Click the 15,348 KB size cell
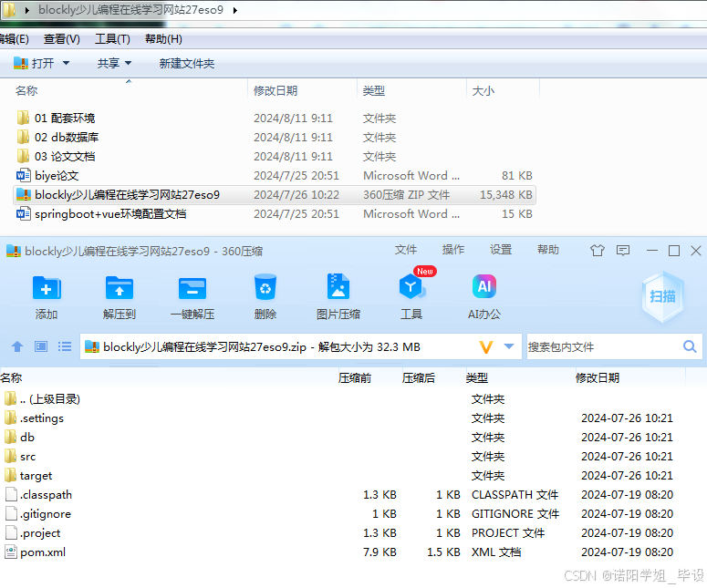Image resolution: width=707 pixels, height=588 pixels. 506,195
